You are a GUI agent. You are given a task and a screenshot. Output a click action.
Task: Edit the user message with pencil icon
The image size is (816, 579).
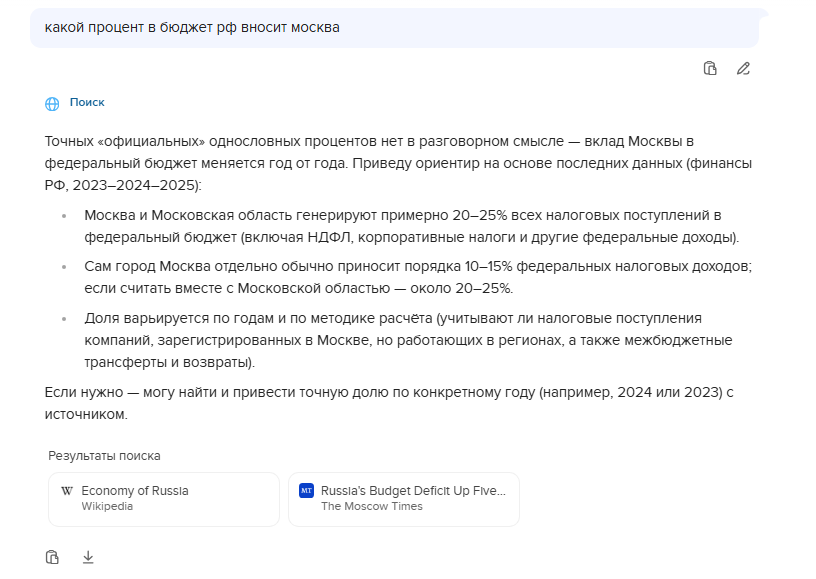click(743, 69)
